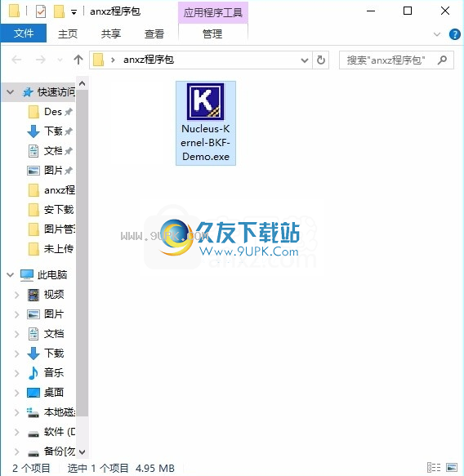
Task: Open the address bar history dropdown
Action: 305,60
